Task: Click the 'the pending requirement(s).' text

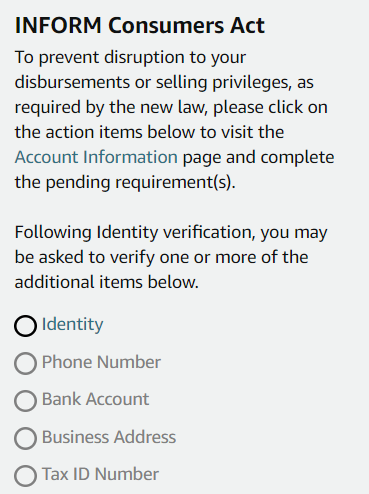Action: pos(125,182)
